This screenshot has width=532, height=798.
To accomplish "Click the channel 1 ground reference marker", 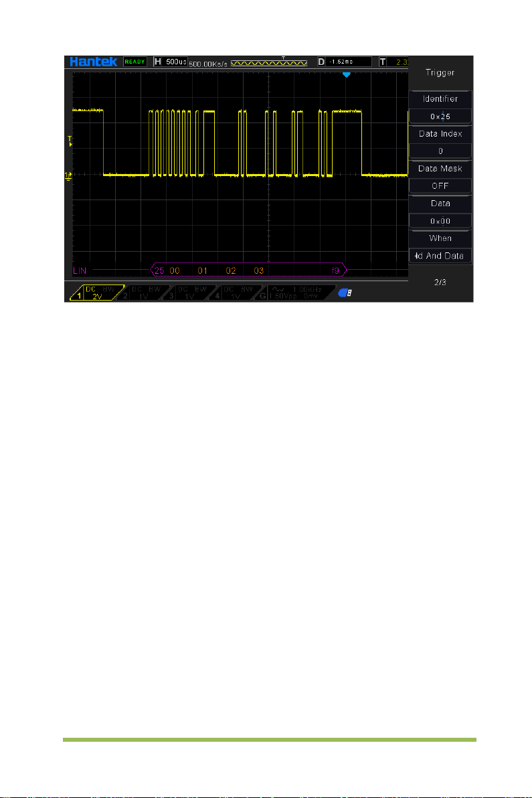I will (68, 176).
